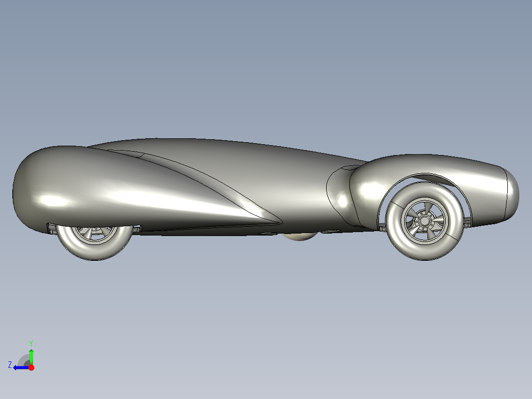Click the blue Z axis arrow of the triad
Screen dimensions: 532x399
(x=21, y=367)
